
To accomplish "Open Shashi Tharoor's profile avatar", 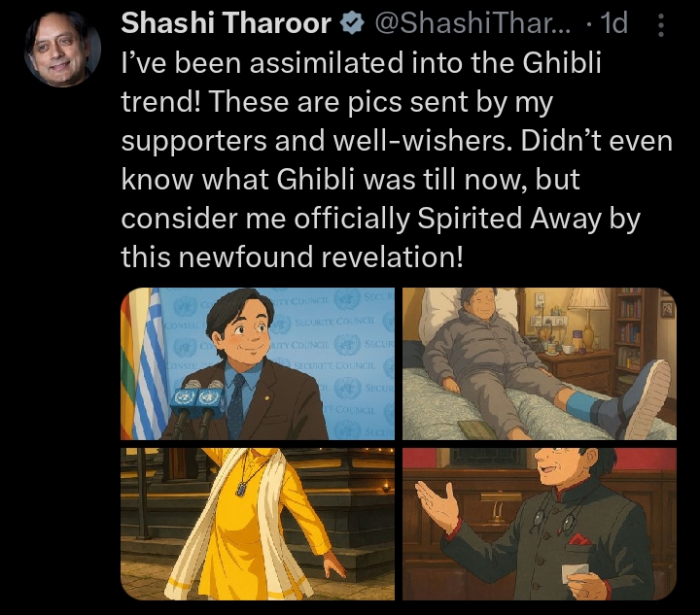I will 62,49.
